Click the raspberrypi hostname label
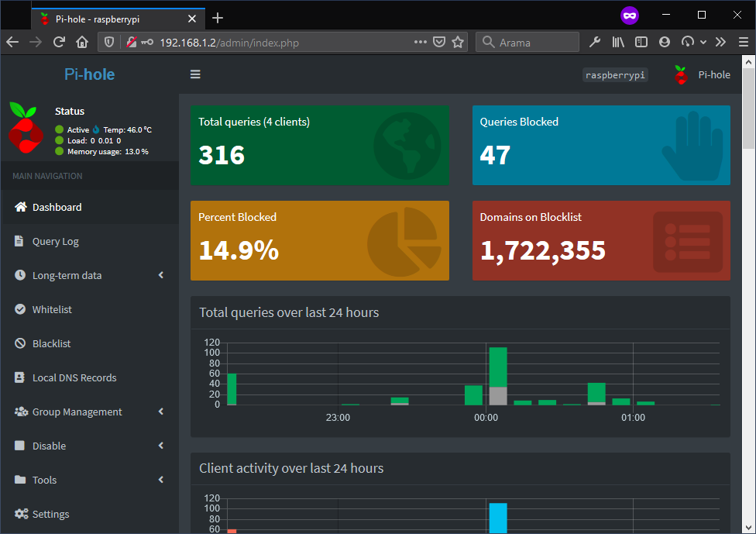 pyautogui.click(x=615, y=75)
